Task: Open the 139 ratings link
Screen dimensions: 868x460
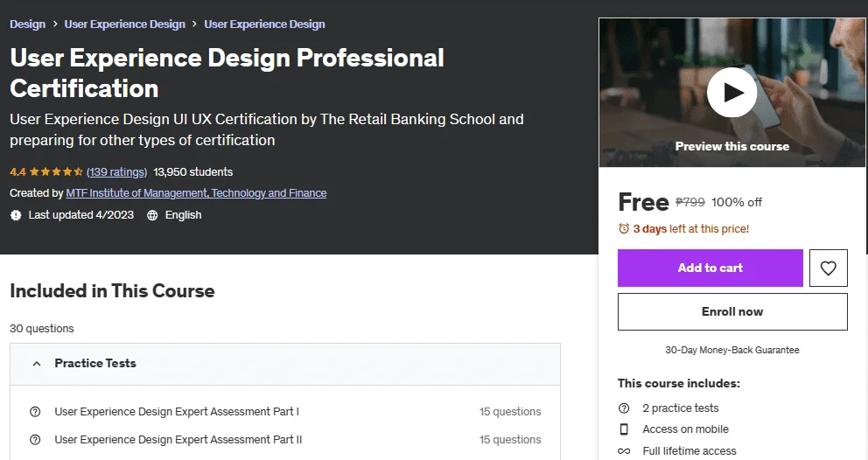Action: point(116,172)
